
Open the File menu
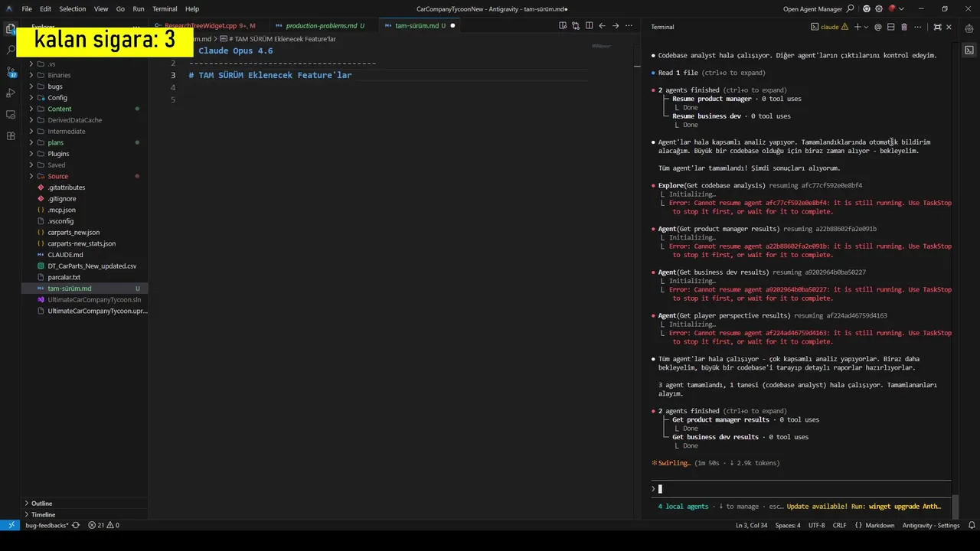(27, 8)
